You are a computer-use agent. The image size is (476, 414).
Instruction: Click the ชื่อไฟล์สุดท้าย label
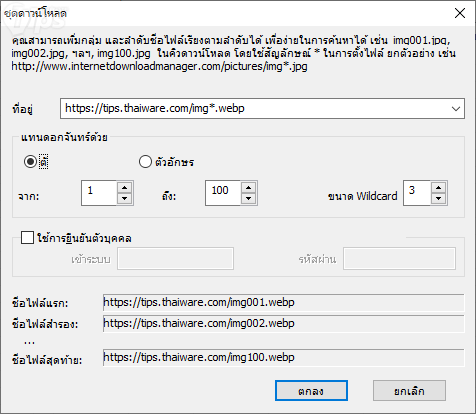(x=47, y=360)
